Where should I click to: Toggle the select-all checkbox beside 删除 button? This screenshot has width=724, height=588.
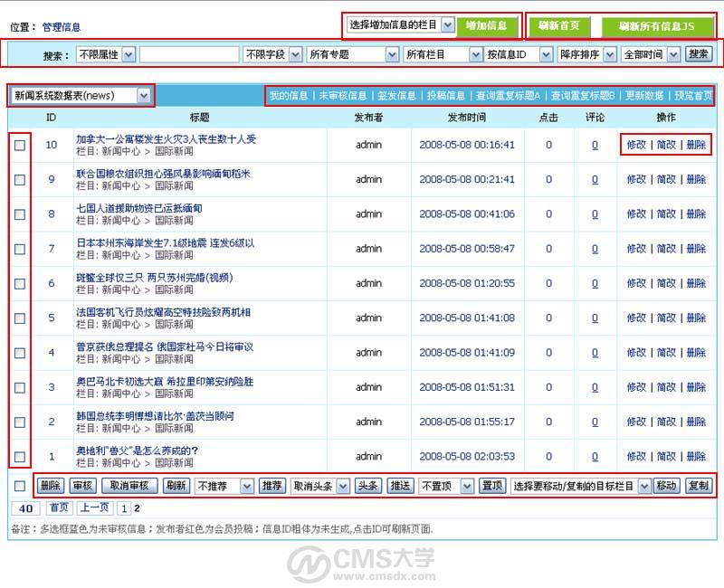click(x=20, y=486)
